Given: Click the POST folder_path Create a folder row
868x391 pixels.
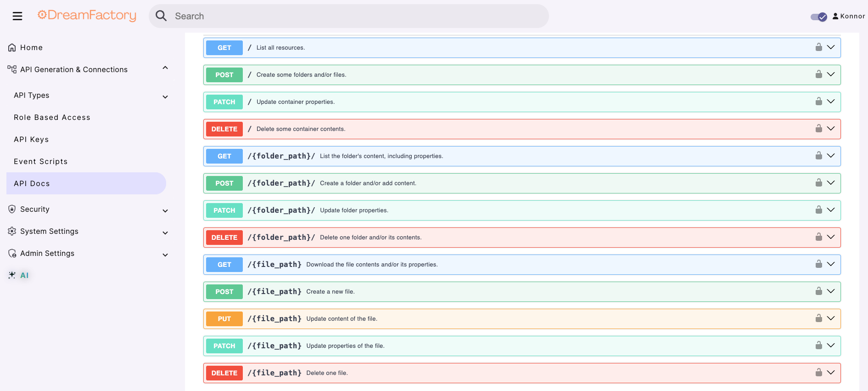Looking at the screenshot, I should point(522,183).
